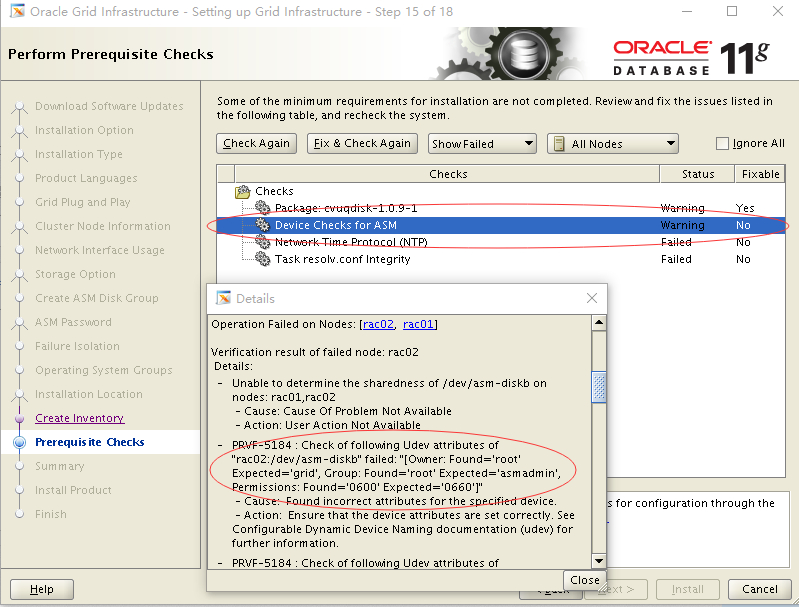Viewport: 799px width, 607px height.
Task: Click the Oracle installer title bar icon
Action: point(17,11)
